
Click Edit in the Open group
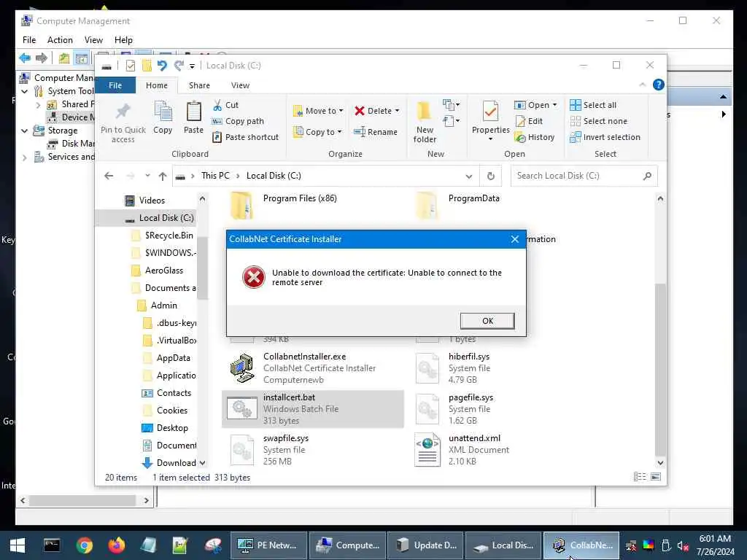coord(529,121)
